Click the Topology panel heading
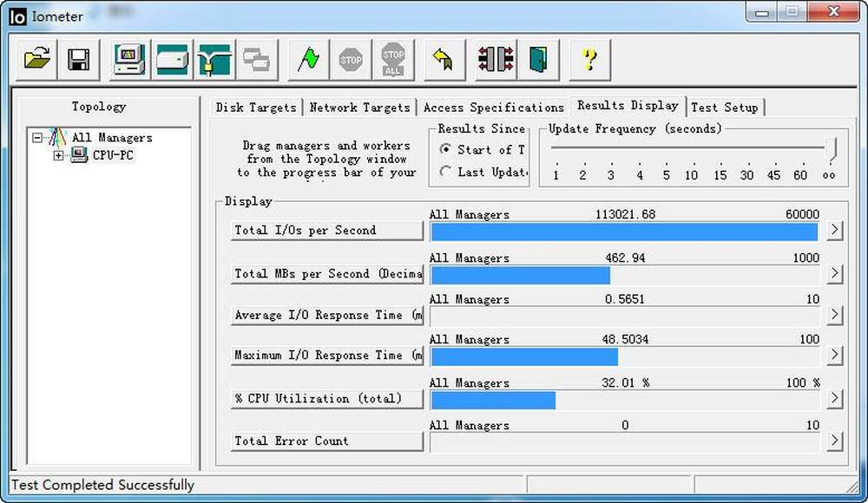Image resolution: width=868 pixels, height=503 pixels. click(x=99, y=107)
